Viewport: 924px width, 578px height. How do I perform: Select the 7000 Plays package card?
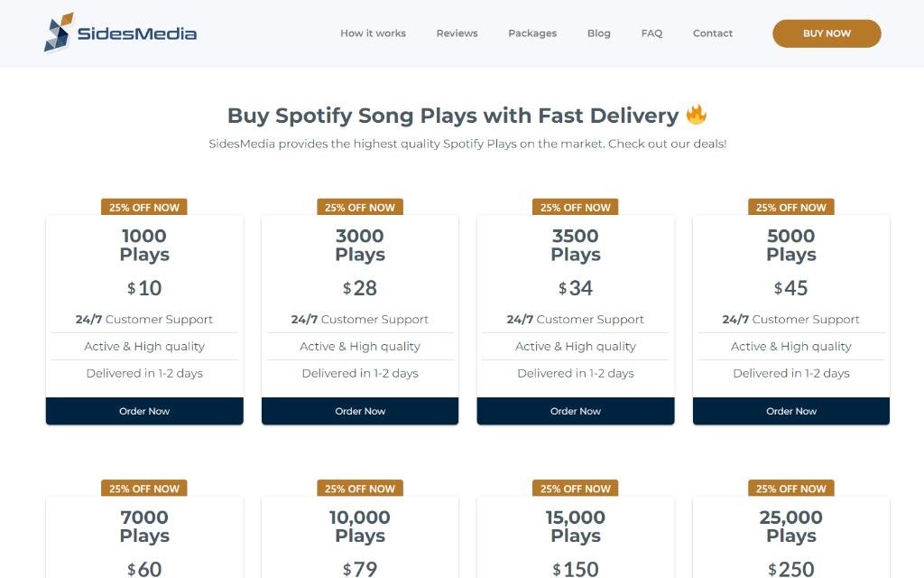(144, 527)
